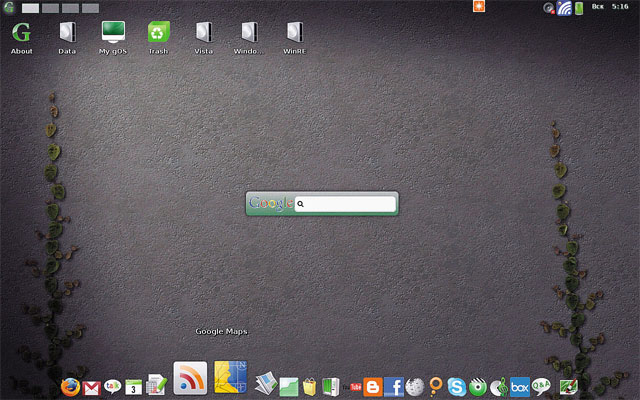The image size is (640, 400).
Task: Launch Google Maps from the dock
Action: [231, 376]
